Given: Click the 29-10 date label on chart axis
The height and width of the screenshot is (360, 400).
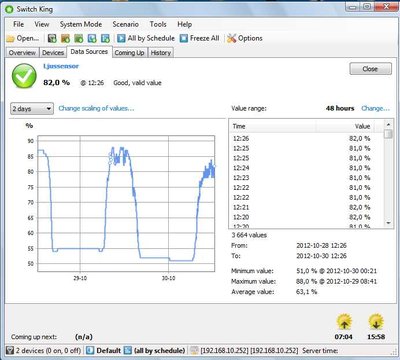Looking at the screenshot, I should pyautogui.click(x=80, y=278).
